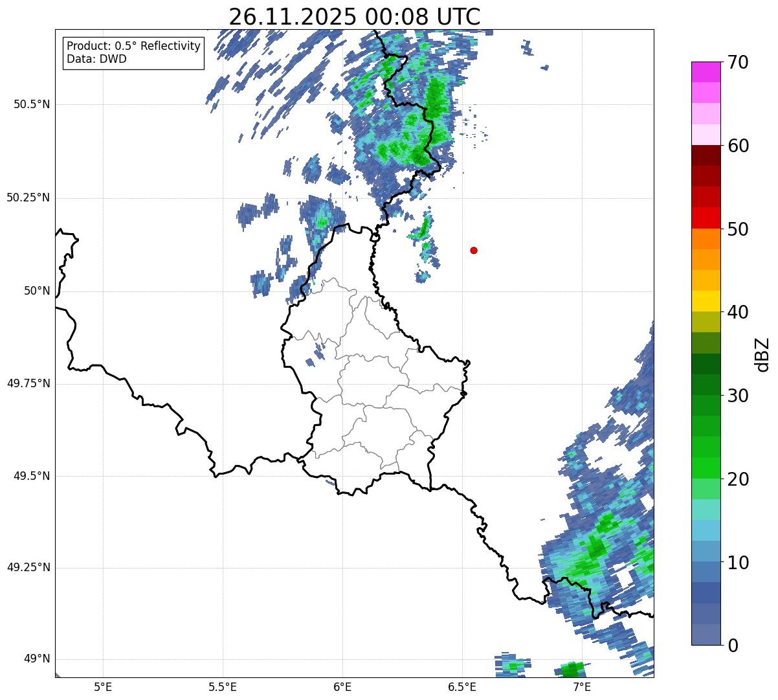The image size is (778, 700).
Task: Pick the magenta swatch at colorbar top
Action: tap(706, 72)
